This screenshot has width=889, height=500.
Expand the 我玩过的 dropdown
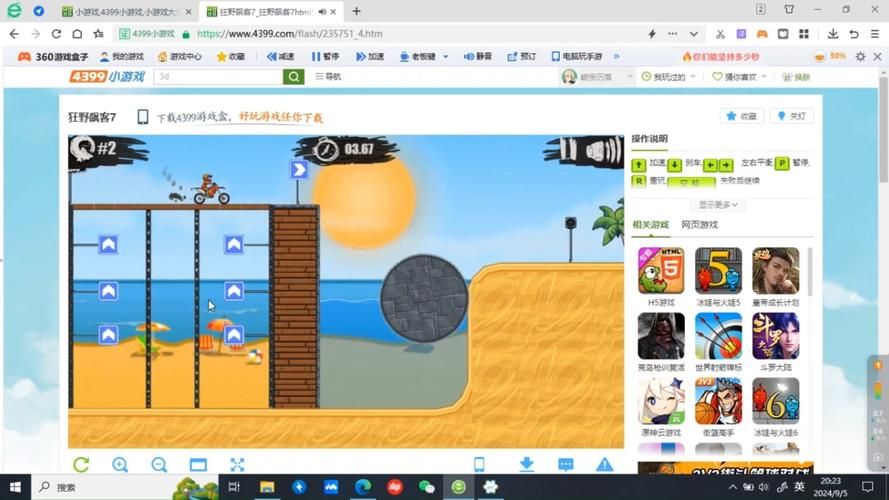693,77
